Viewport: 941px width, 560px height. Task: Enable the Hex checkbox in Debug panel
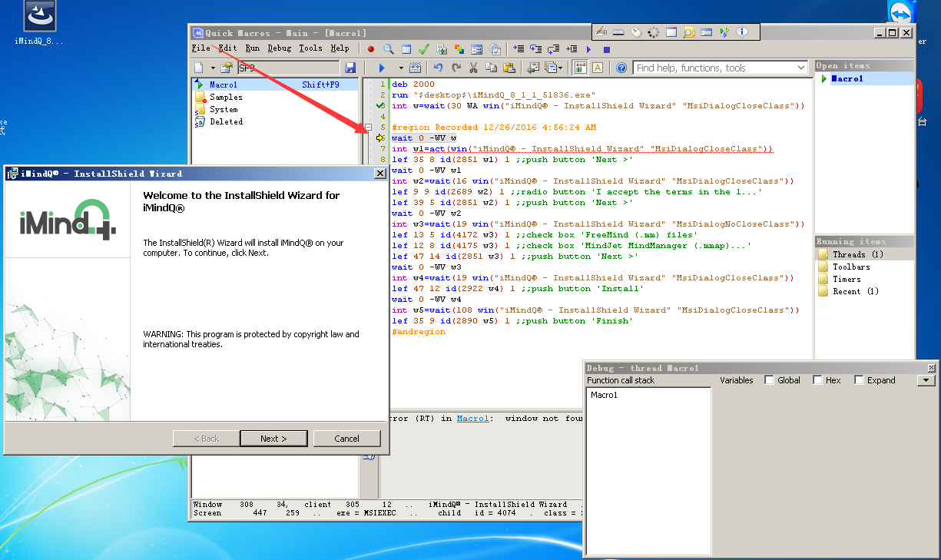click(x=817, y=380)
